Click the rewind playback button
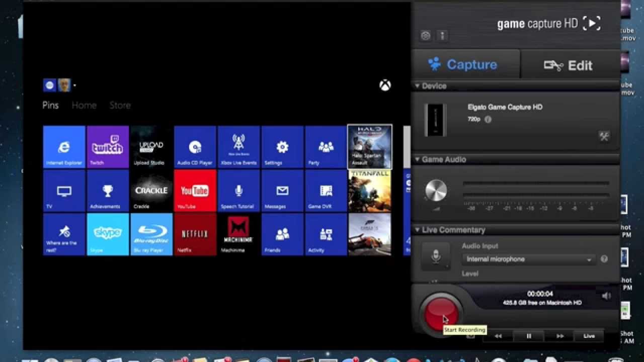Image resolution: width=644 pixels, height=362 pixels. click(x=498, y=336)
